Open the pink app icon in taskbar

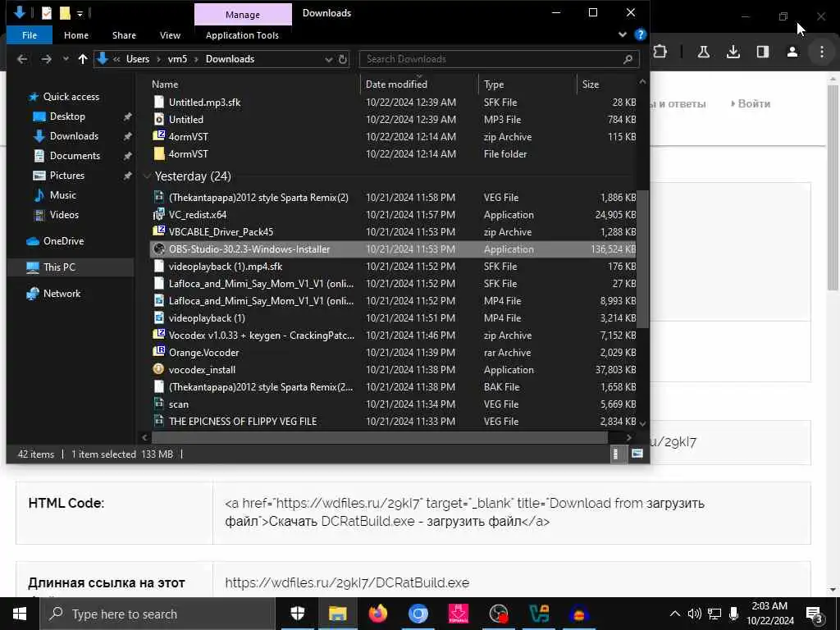[458, 614]
